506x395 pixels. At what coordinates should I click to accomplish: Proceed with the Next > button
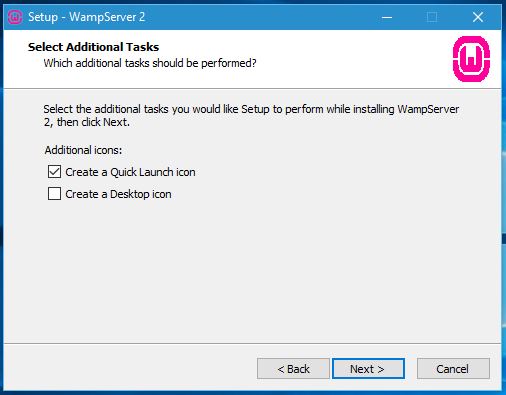tap(368, 369)
